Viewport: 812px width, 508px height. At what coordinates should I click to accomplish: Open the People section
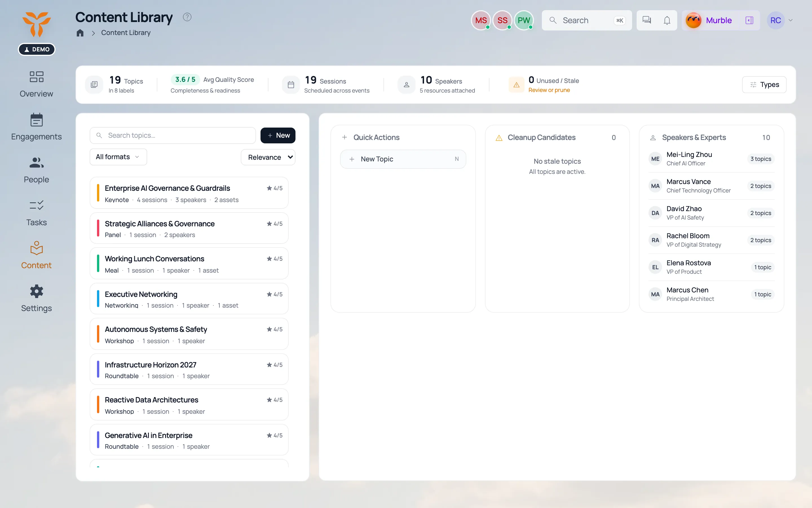tap(36, 170)
